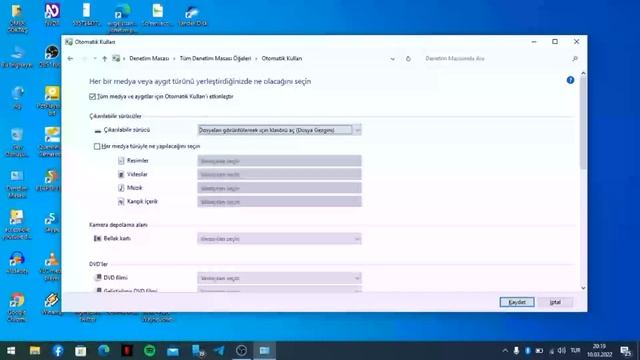Click the DVD filmi disc icon

point(98,278)
